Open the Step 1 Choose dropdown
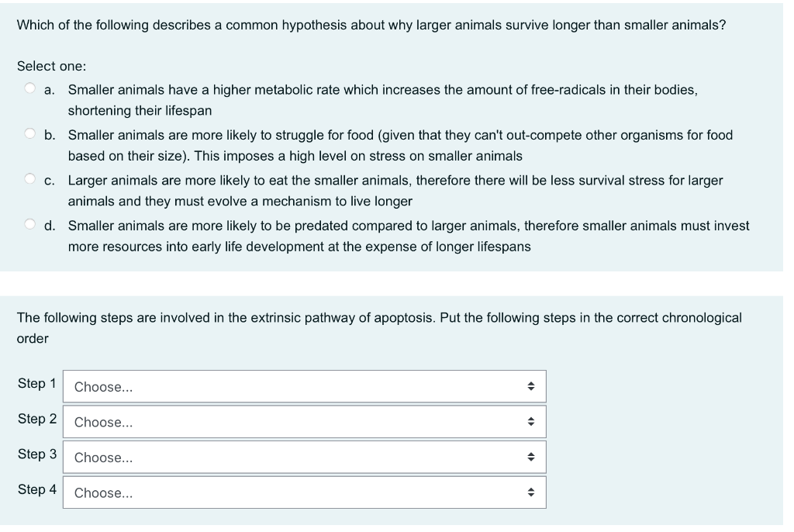 pyautogui.click(x=302, y=386)
